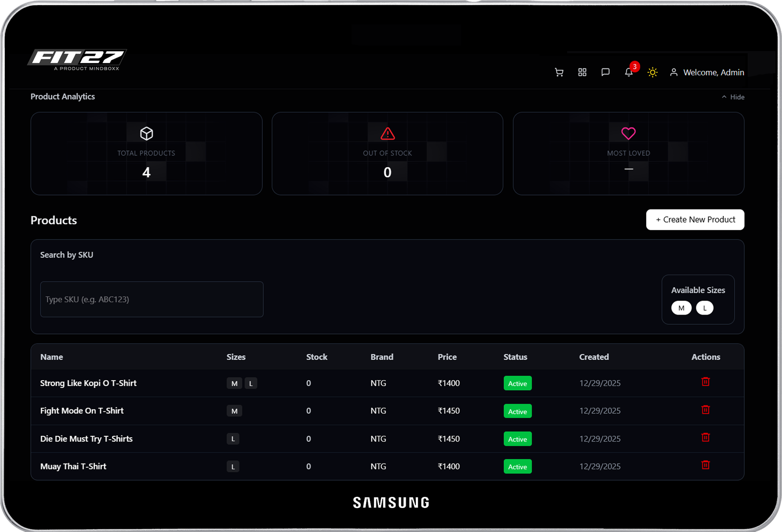Open the notifications bell
The width and height of the screenshot is (782, 532).
tap(629, 72)
